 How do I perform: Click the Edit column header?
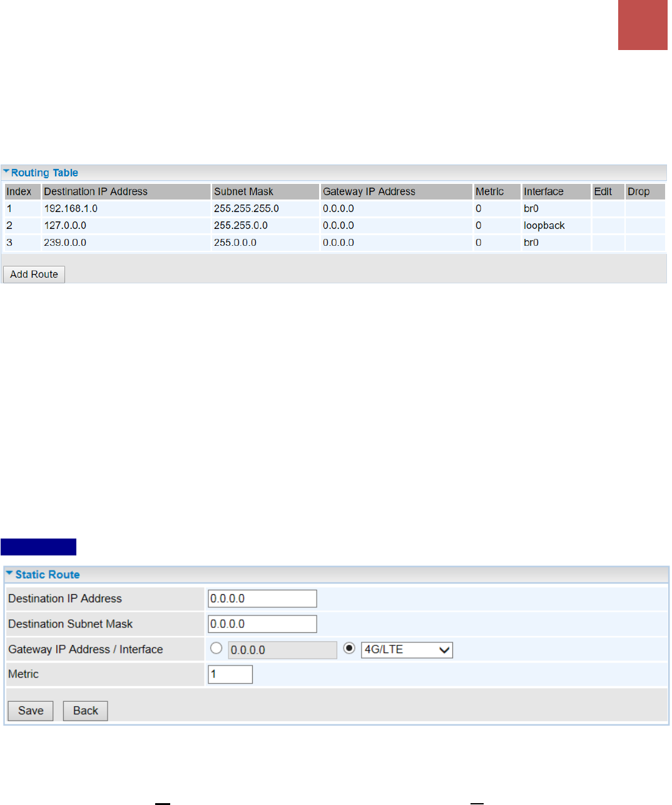pos(608,191)
